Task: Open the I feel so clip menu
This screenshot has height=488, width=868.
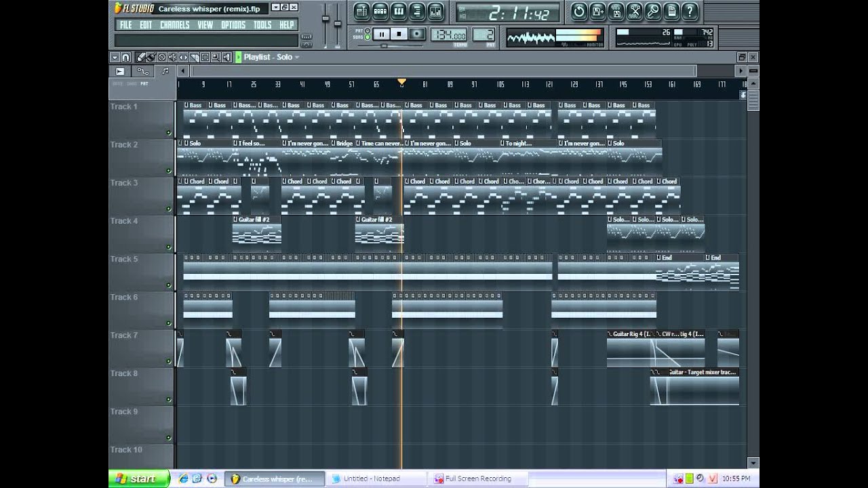Action: 235,144
